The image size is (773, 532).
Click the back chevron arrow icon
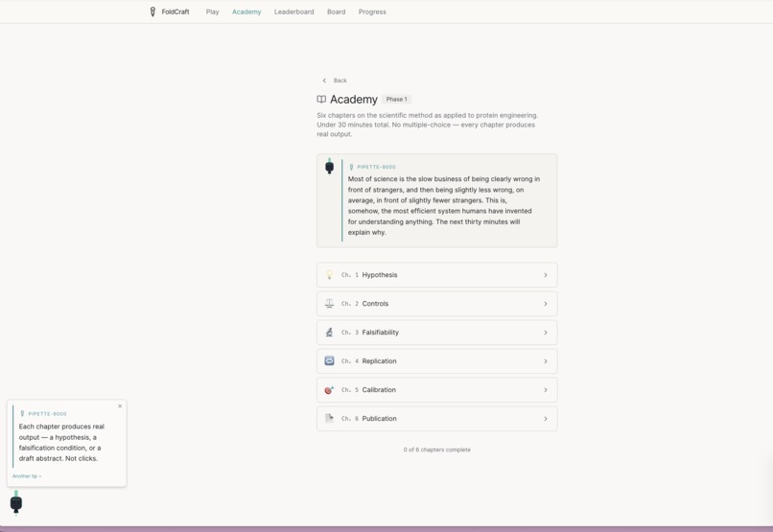(324, 81)
